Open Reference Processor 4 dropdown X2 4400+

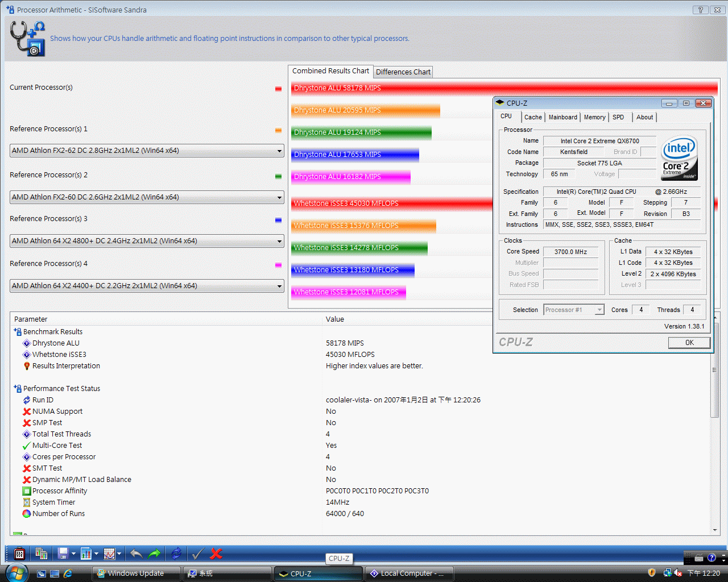click(x=147, y=286)
